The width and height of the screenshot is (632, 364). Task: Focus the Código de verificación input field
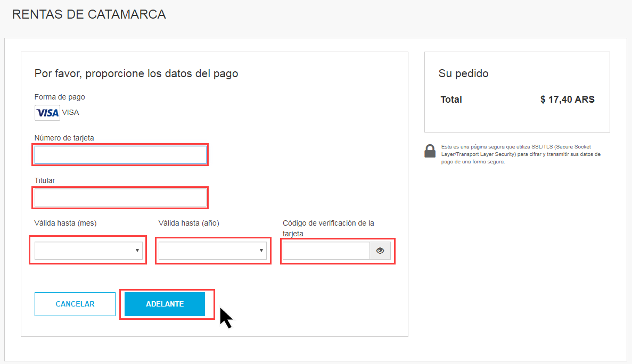pyautogui.click(x=326, y=251)
